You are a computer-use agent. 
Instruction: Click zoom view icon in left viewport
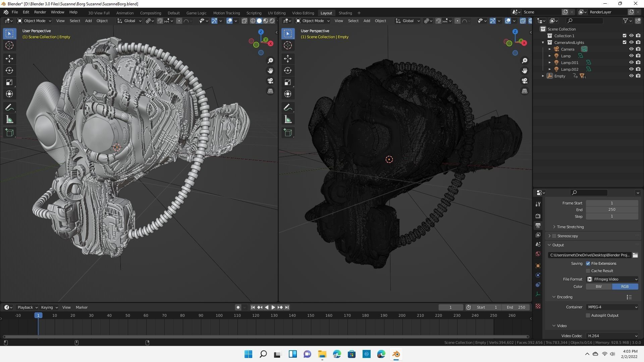pyautogui.click(x=270, y=61)
